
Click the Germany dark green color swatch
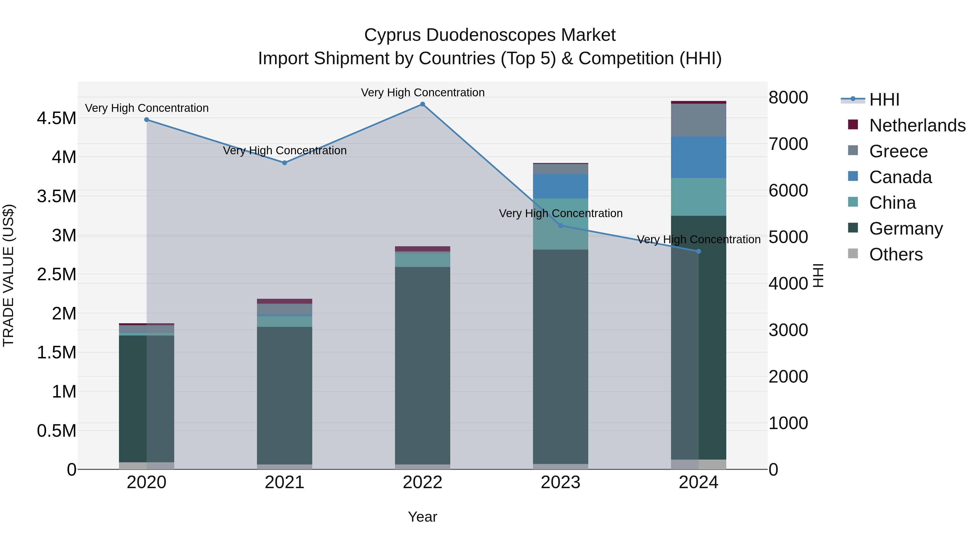click(853, 227)
